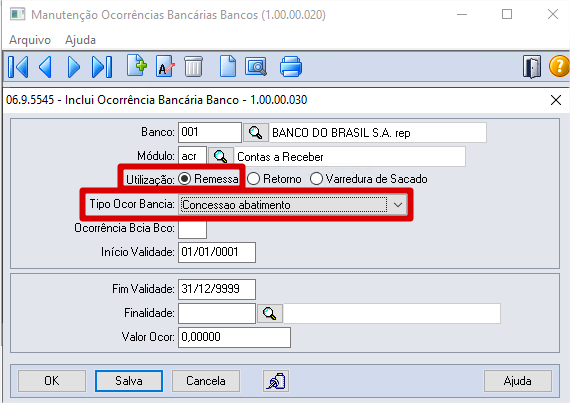
Task: Click the Ocorrência Bcia Bco field
Action: (192, 229)
